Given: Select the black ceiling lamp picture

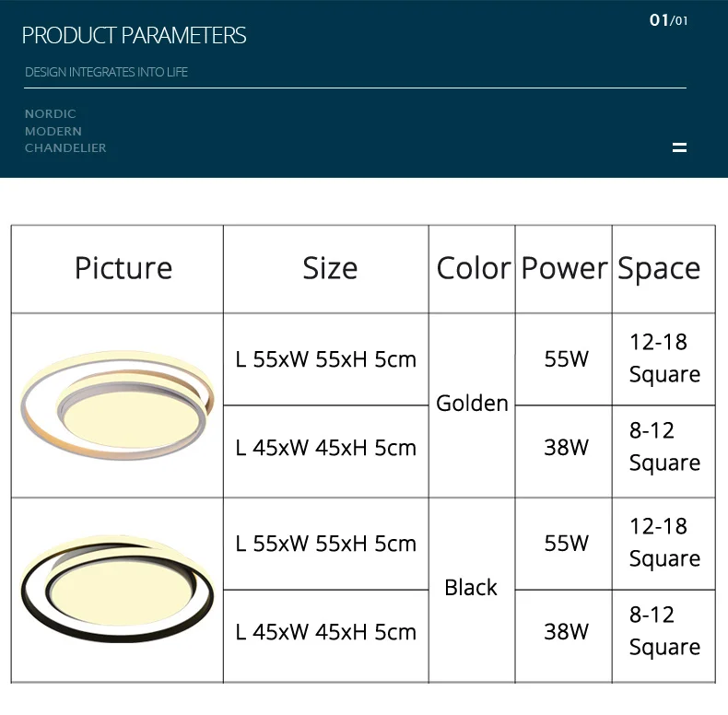Looking at the screenshot, I should [x=117, y=589].
